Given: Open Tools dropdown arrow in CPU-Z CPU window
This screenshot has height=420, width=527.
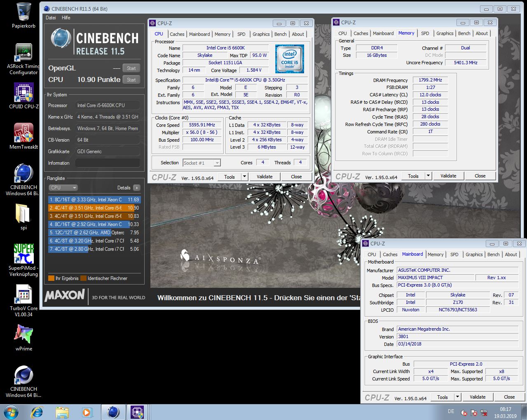Looking at the screenshot, I should coord(244,177).
